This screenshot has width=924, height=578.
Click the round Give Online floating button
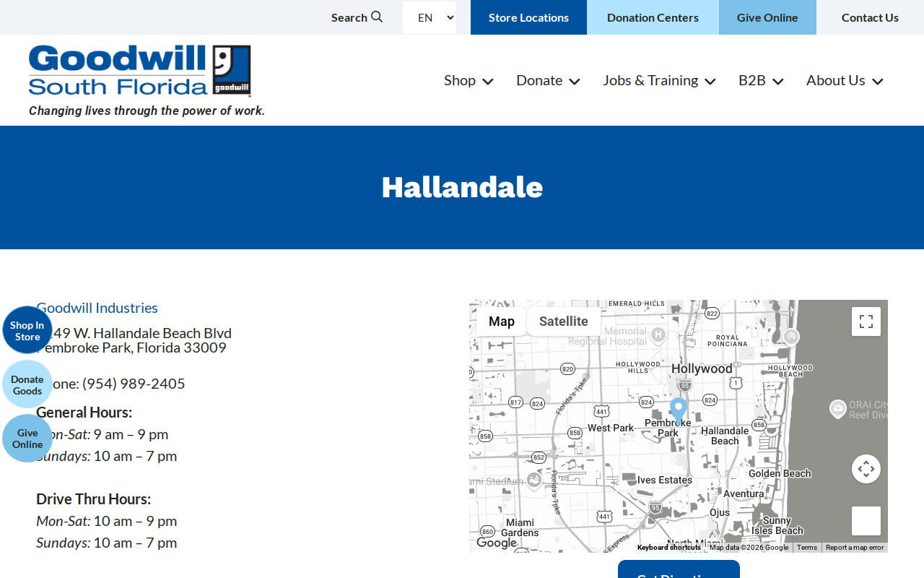(27, 439)
